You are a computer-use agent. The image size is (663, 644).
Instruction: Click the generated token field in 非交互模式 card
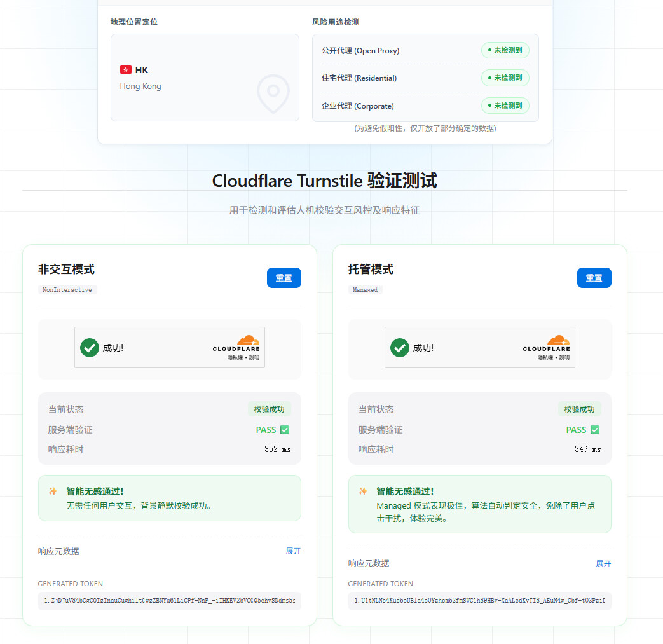[170, 600]
